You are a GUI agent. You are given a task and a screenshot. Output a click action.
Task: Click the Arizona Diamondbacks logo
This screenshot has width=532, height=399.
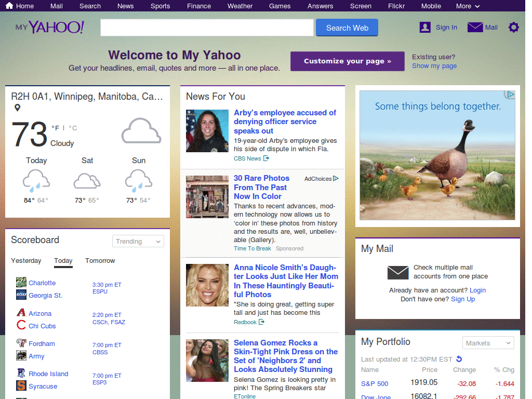(21, 312)
